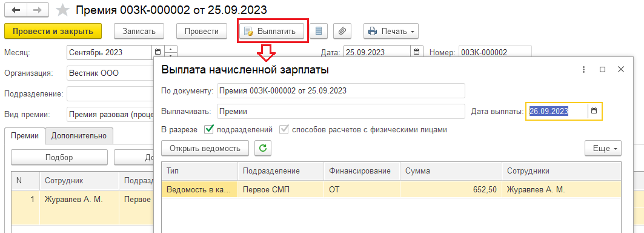Focus Дата выплаты field 26.09.2023
Screen dimensions: 644x233
coord(557,111)
